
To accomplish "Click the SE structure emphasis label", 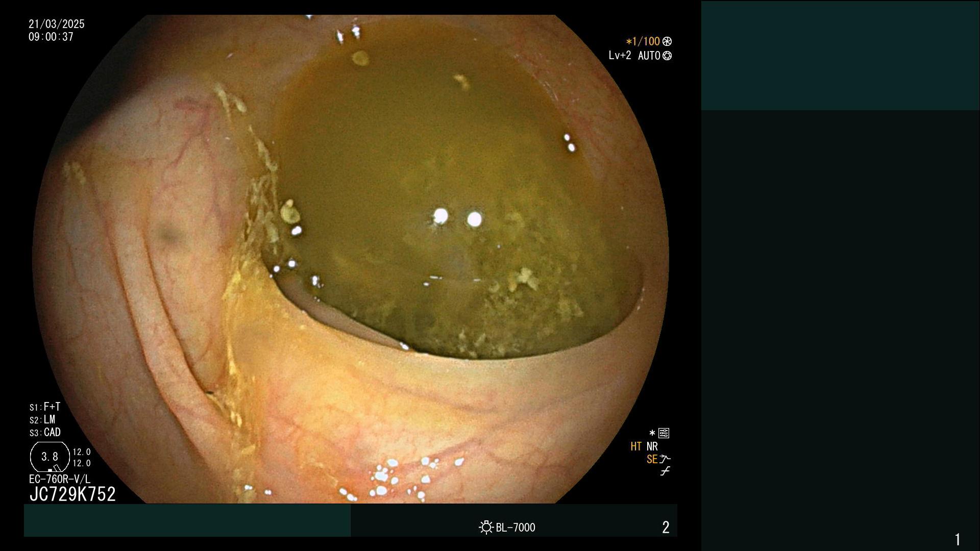I will (652, 459).
